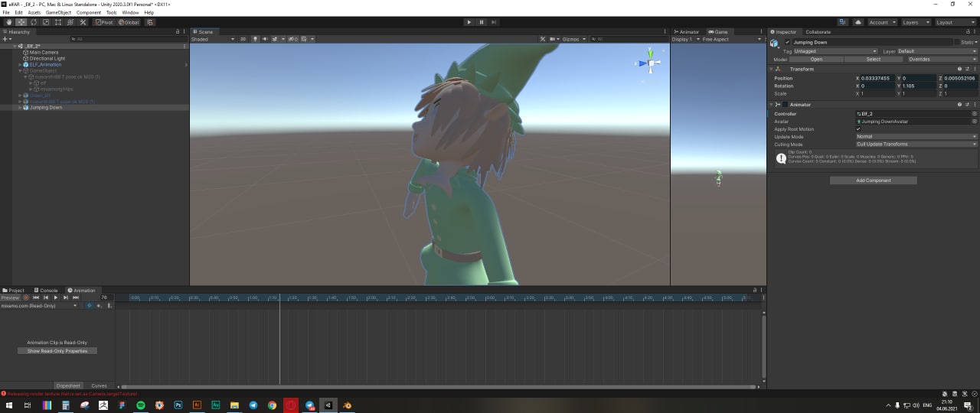Toggle the Jumping Down active checkbox
Viewport: 980px width, 413px height.
[787, 42]
